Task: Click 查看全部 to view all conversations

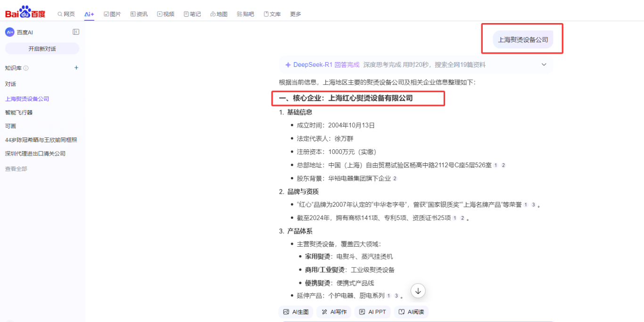Action: pyautogui.click(x=16, y=169)
